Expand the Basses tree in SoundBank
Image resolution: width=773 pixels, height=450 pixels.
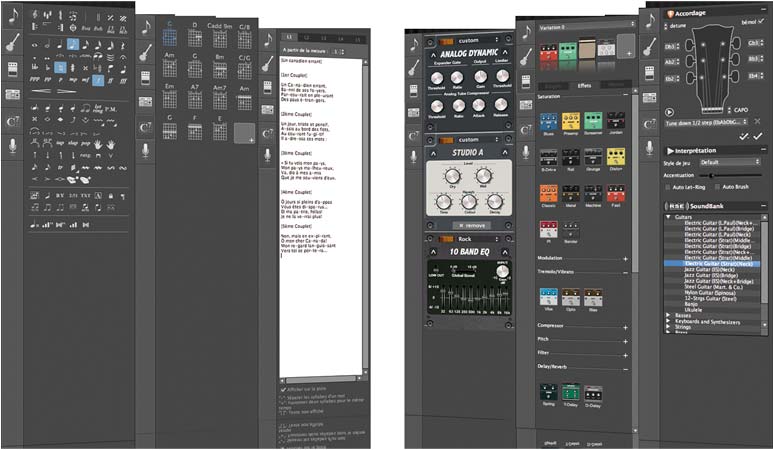click(668, 315)
